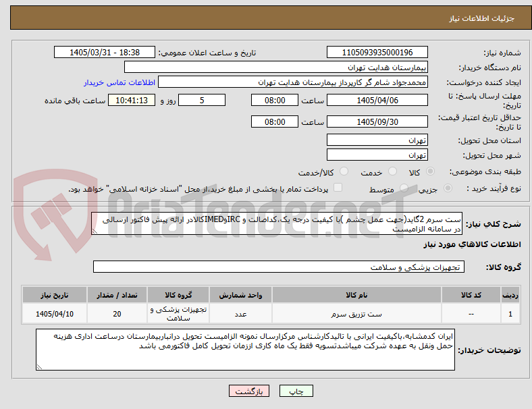The image size is (532, 409).
Task: Select the متوسط purchase type radio
Action: [x=404, y=188]
